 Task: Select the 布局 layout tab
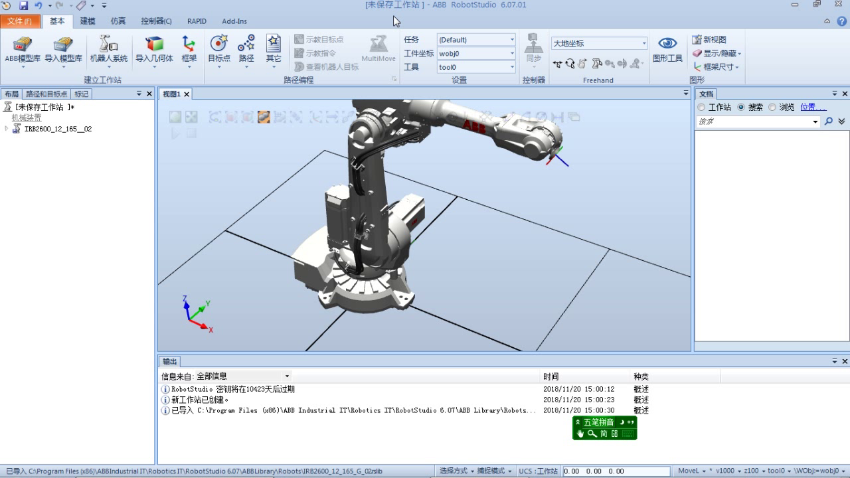pyautogui.click(x=11, y=94)
